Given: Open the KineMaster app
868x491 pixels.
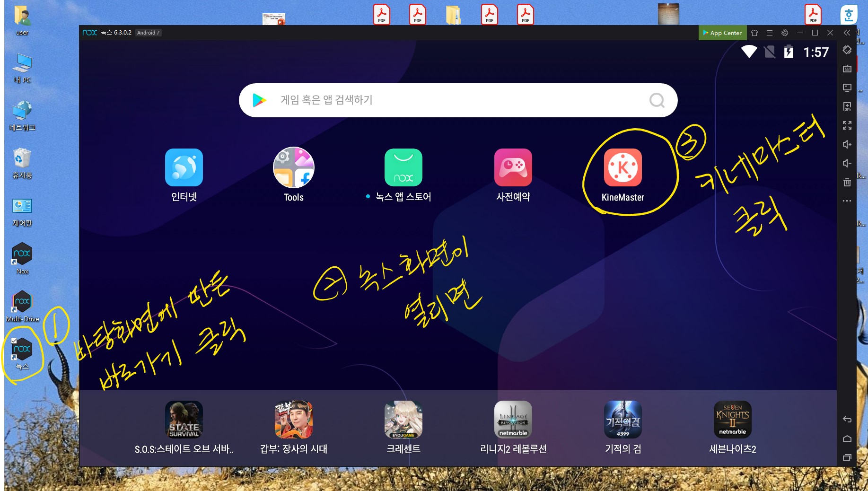Looking at the screenshot, I should 623,168.
